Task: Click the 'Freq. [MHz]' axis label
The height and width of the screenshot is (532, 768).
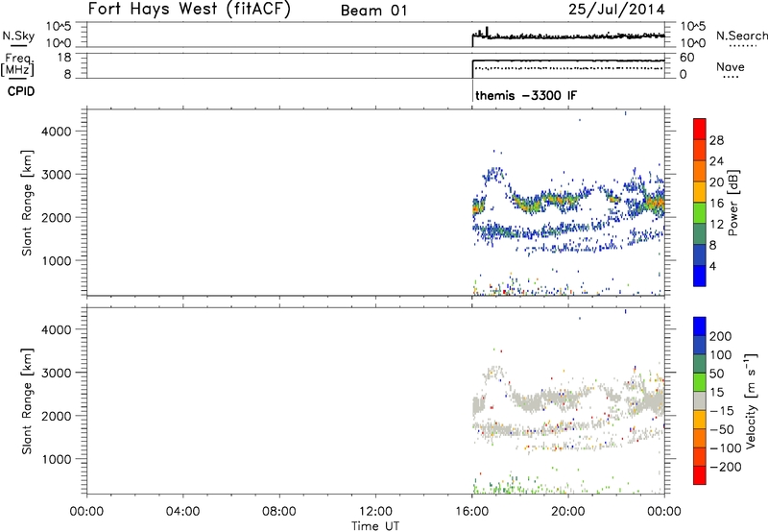Action: [17, 64]
